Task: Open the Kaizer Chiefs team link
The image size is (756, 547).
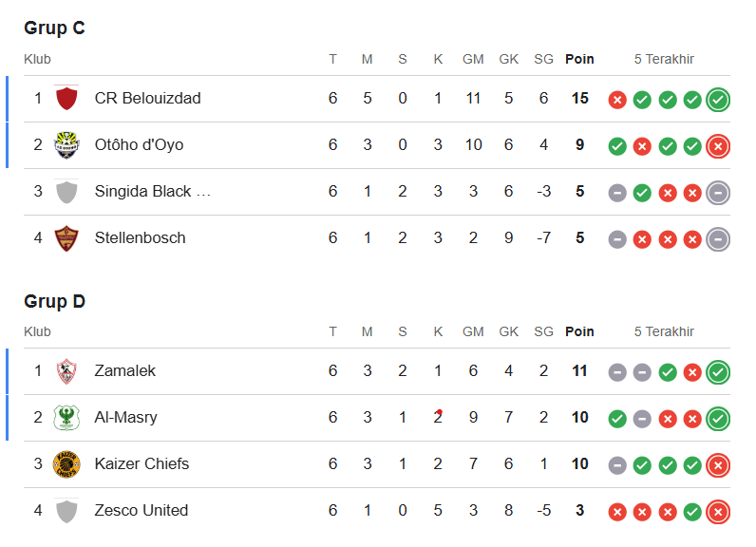Action: pos(142,463)
